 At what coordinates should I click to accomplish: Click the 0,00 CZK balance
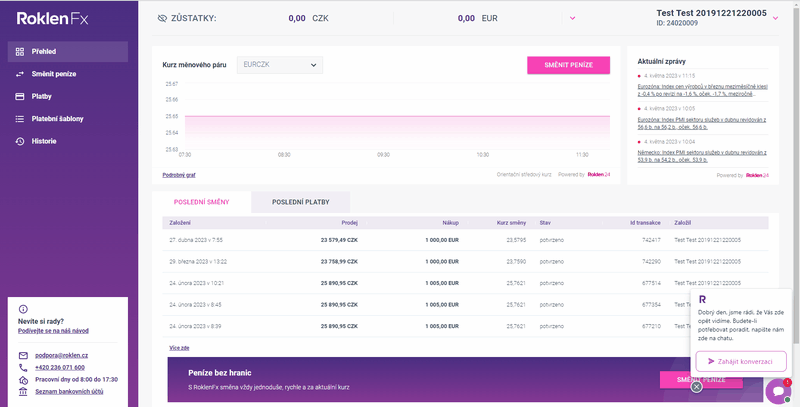(x=309, y=18)
